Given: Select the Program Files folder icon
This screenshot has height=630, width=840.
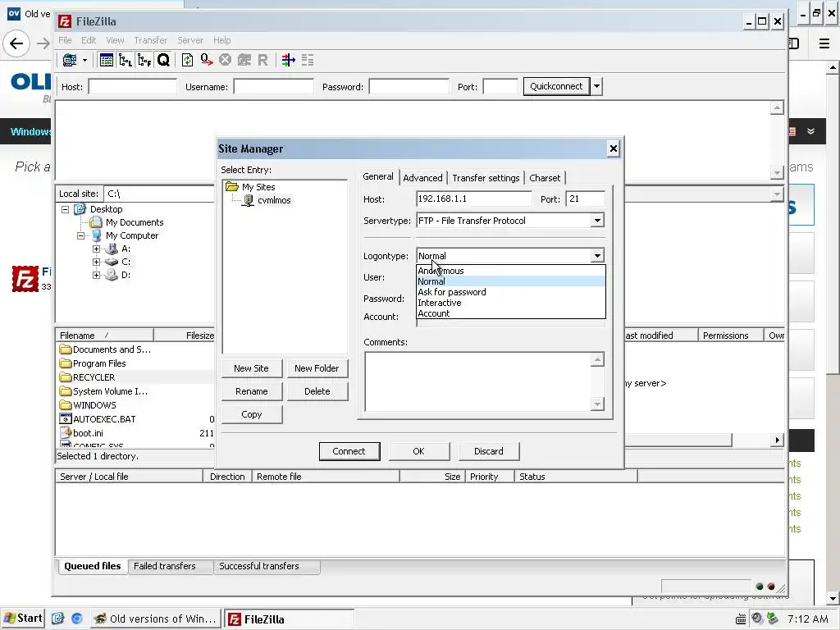Looking at the screenshot, I should 66,363.
